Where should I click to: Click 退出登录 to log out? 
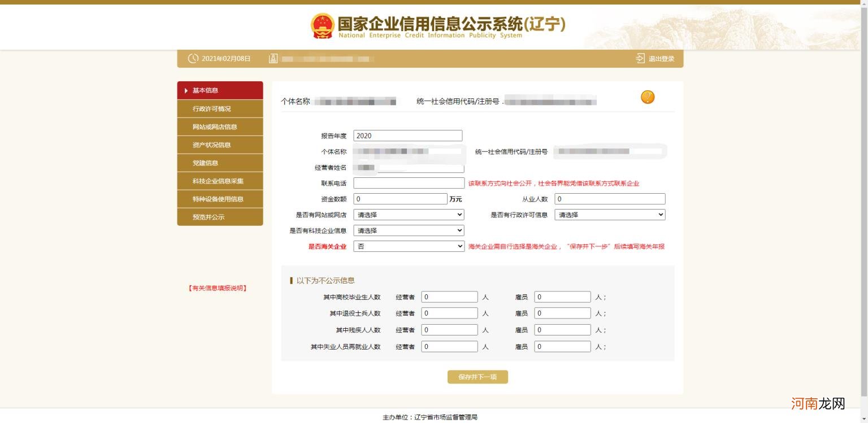pyautogui.click(x=661, y=59)
